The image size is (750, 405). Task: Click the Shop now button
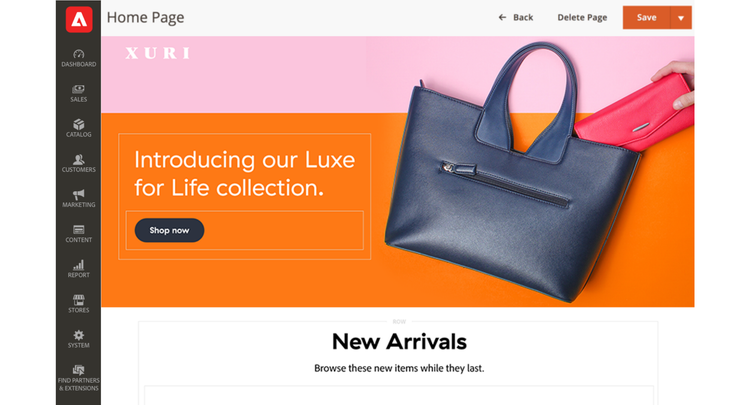(x=169, y=230)
